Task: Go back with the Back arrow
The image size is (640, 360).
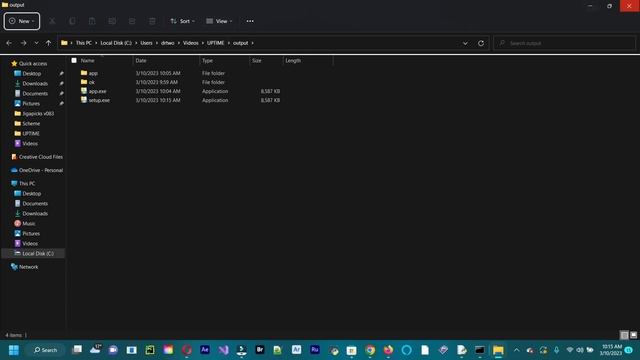Action: click(9, 43)
